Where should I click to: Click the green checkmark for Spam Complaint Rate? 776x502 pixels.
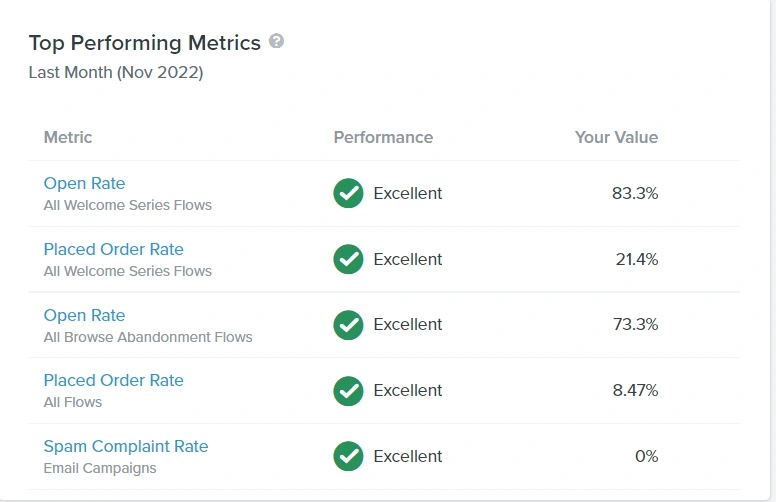coord(348,456)
